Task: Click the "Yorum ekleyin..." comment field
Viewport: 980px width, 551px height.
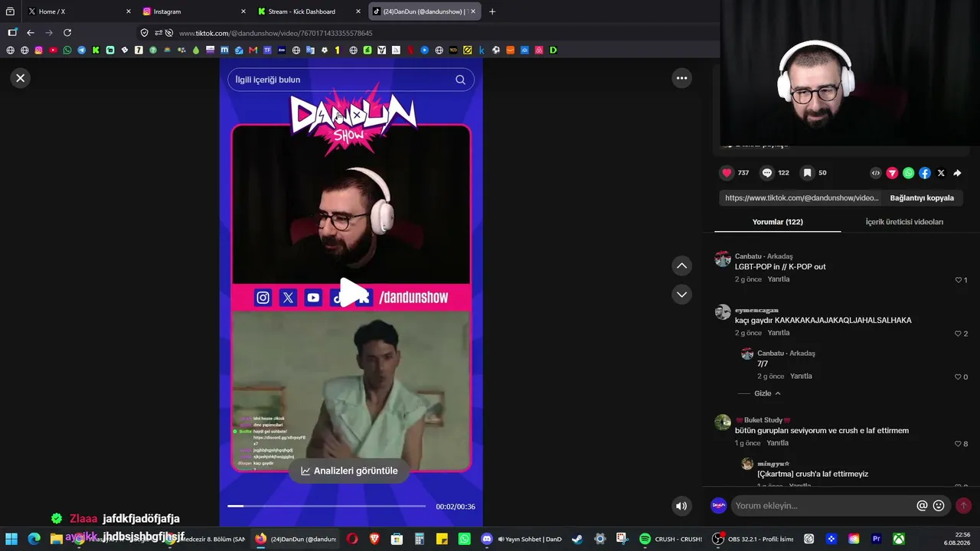Action: coord(822,506)
